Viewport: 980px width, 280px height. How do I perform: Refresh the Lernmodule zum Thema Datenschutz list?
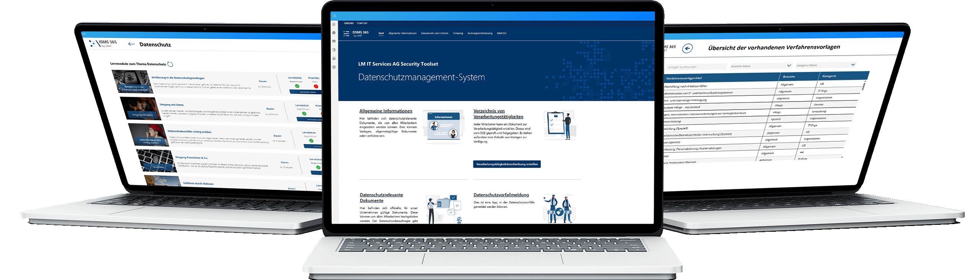point(170,64)
